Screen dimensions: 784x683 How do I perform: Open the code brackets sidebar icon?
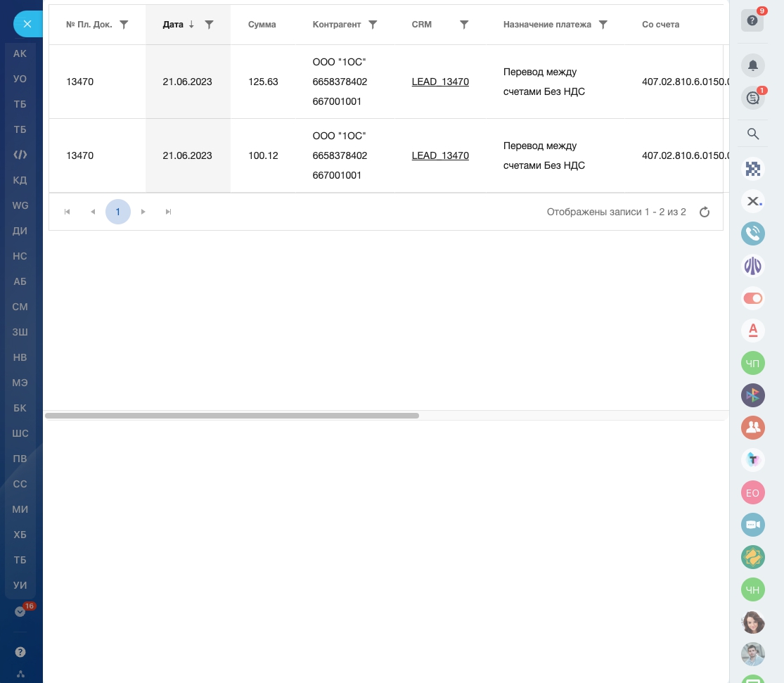[20, 155]
